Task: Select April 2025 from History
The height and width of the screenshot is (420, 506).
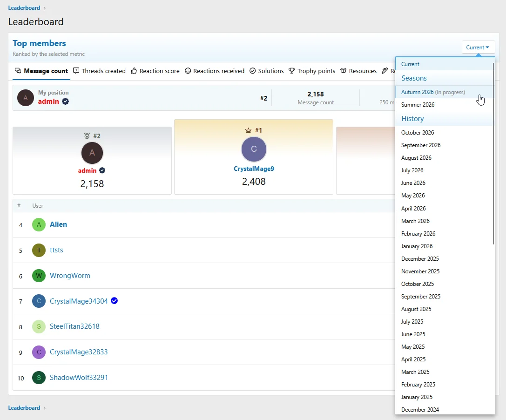Action: pyautogui.click(x=445, y=359)
